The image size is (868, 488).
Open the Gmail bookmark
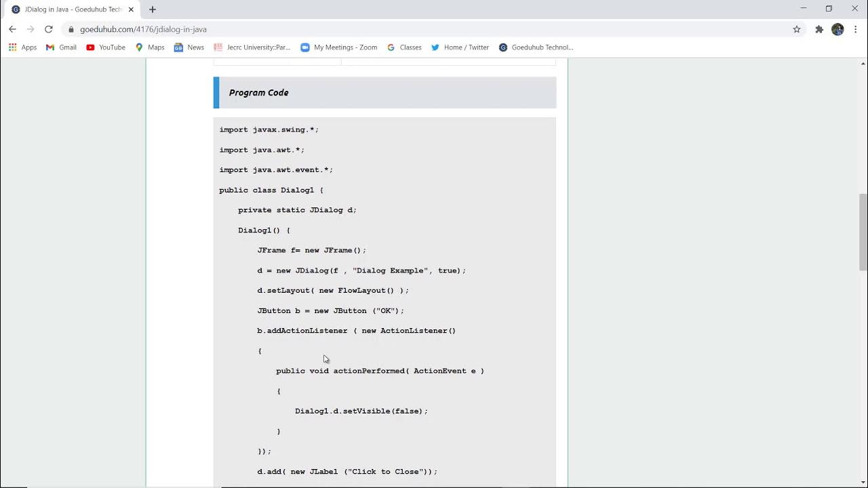point(61,47)
